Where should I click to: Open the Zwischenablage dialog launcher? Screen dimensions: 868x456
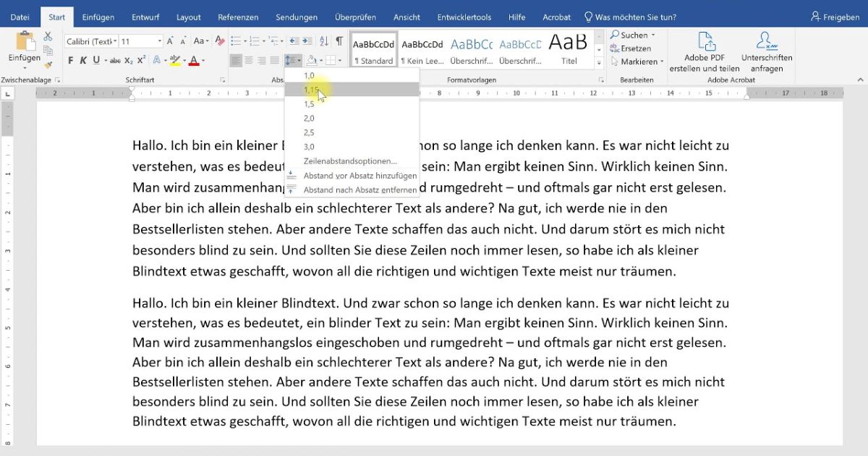click(57, 80)
